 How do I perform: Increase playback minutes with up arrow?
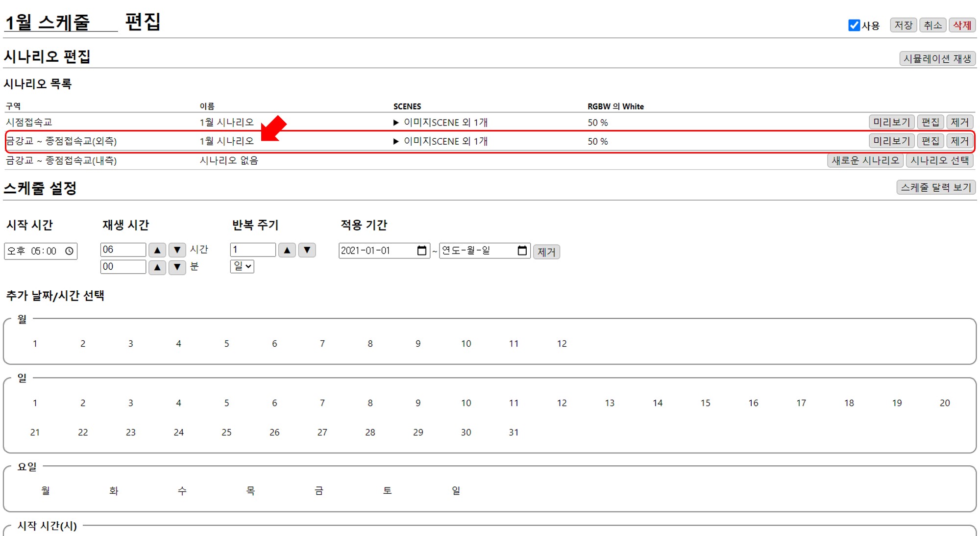(x=157, y=267)
